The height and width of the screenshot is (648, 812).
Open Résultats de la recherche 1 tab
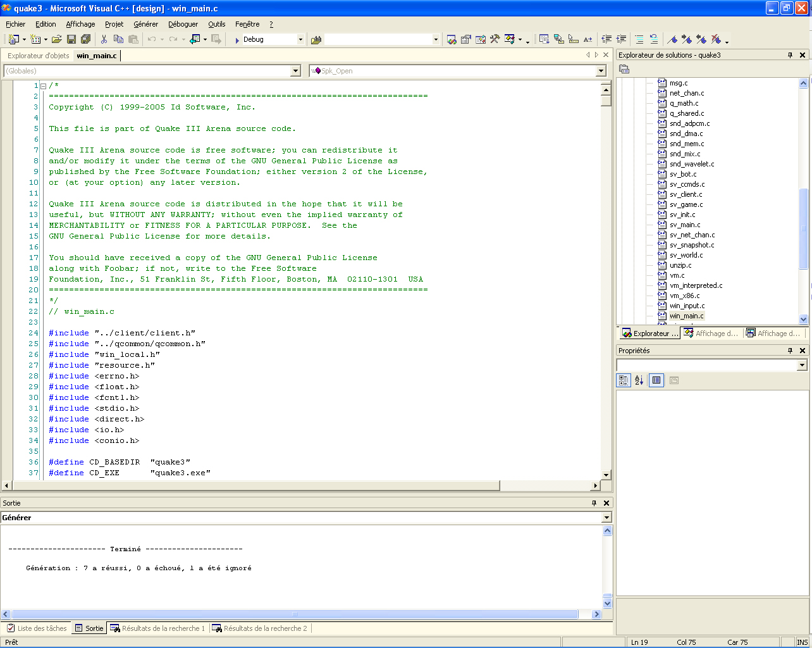[x=157, y=628]
